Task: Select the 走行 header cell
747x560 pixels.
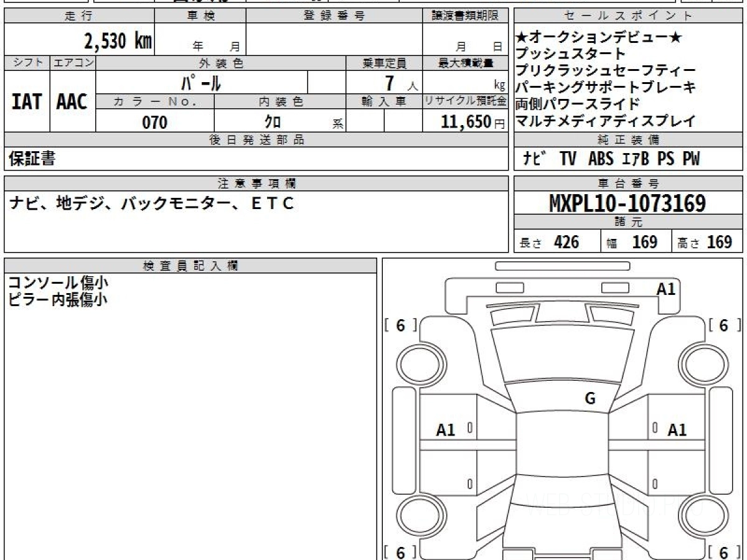Action: pos(79,16)
